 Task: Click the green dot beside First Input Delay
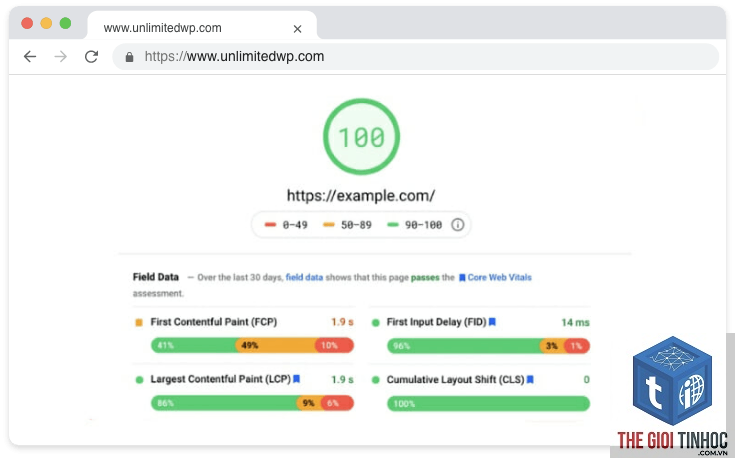(x=375, y=323)
